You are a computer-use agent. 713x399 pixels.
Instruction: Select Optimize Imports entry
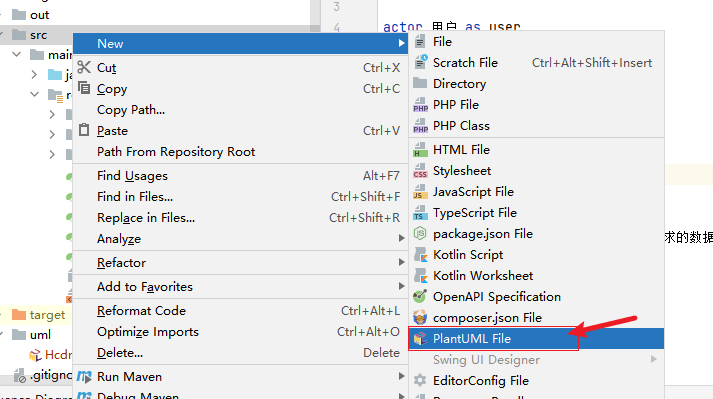coord(241,332)
